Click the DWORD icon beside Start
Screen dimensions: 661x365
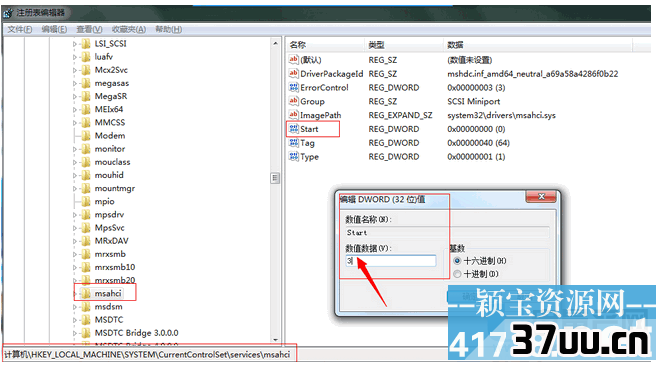293,129
